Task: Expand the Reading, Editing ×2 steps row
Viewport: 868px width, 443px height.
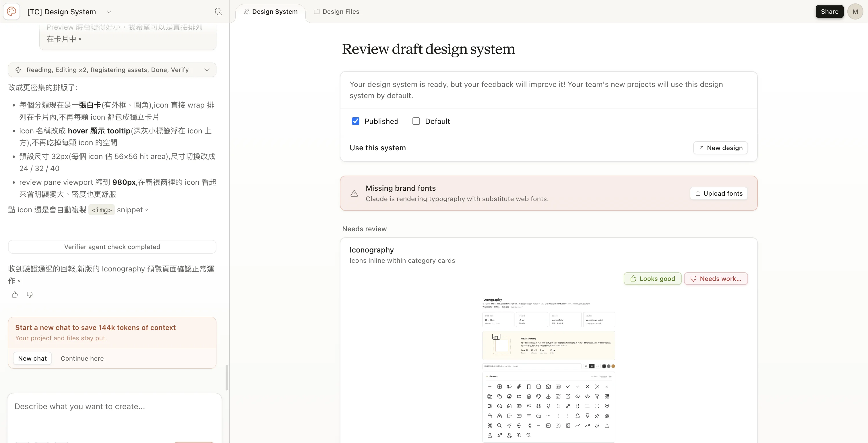Action: [112, 70]
